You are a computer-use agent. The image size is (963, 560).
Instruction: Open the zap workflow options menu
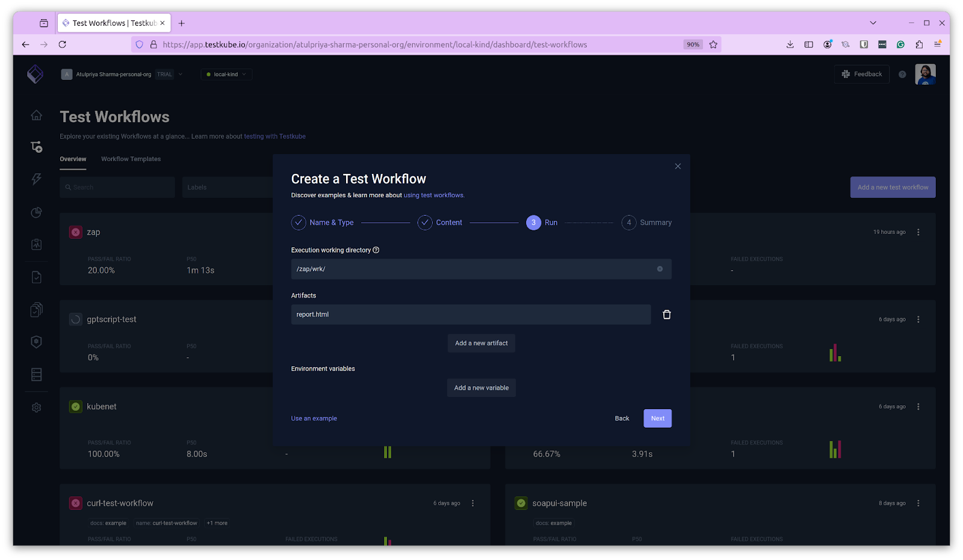pos(918,232)
